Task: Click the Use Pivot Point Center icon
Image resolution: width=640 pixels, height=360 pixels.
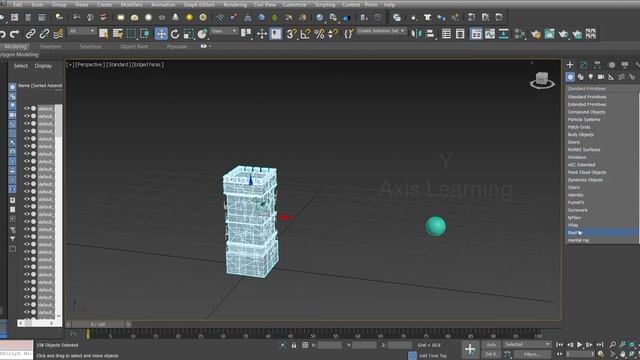Action: (x=246, y=33)
